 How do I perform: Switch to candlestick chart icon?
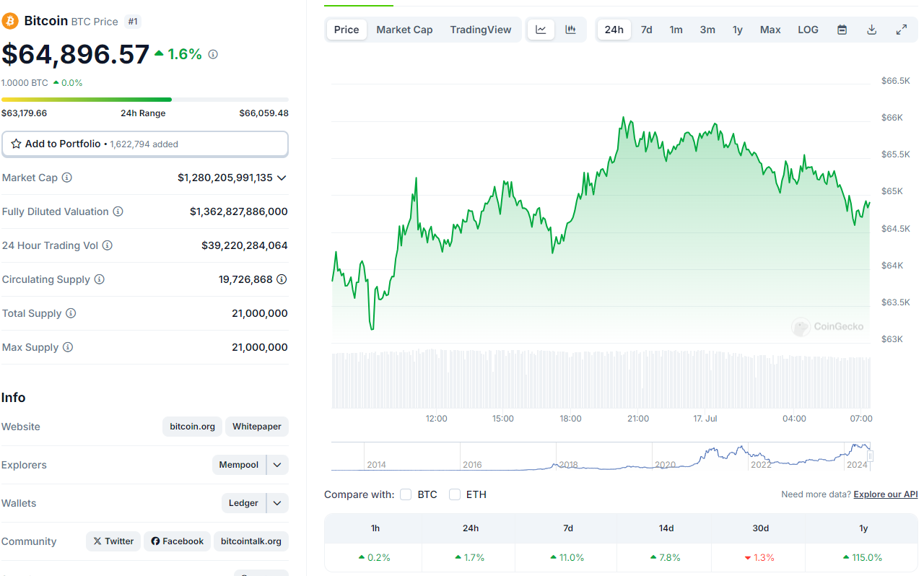point(570,30)
